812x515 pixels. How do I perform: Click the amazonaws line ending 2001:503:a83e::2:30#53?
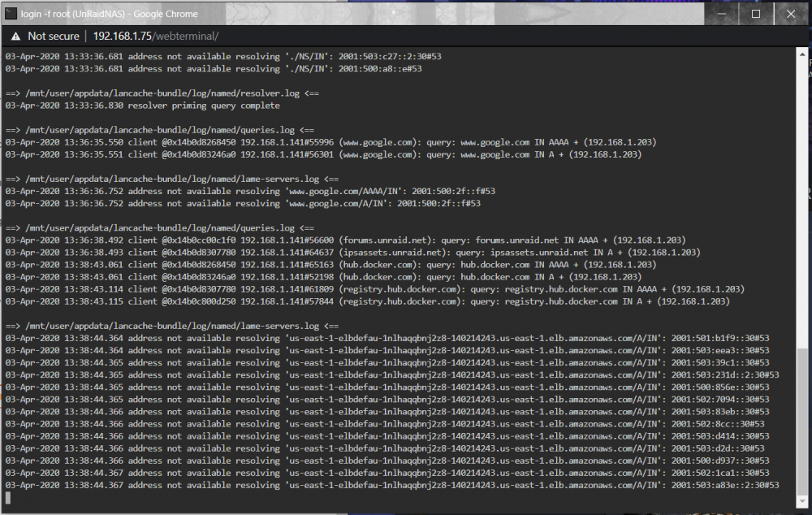pos(392,486)
